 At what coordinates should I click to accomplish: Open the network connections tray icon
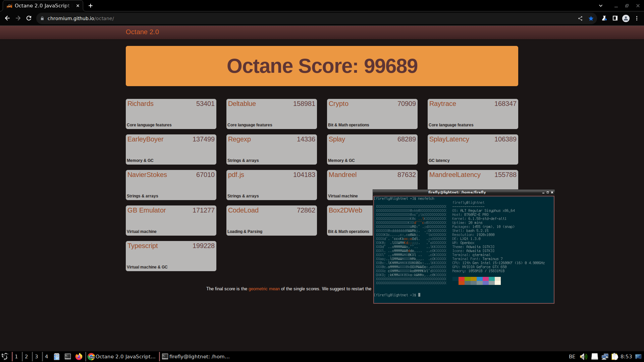[x=605, y=357]
